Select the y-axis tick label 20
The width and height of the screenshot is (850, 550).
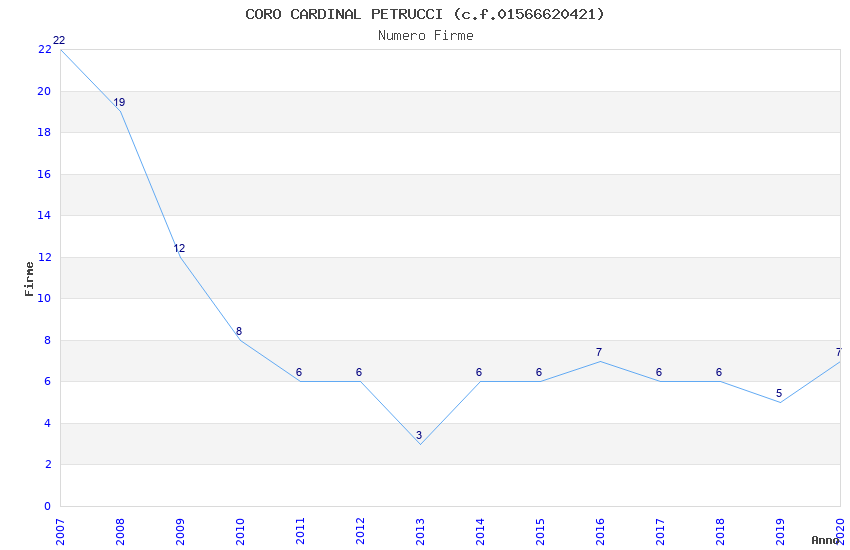click(44, 91)
